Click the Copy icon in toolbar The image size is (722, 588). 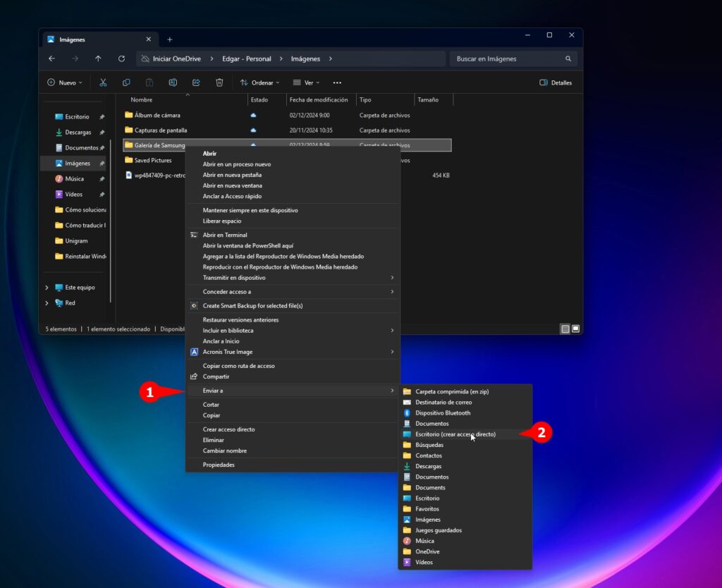126,82
